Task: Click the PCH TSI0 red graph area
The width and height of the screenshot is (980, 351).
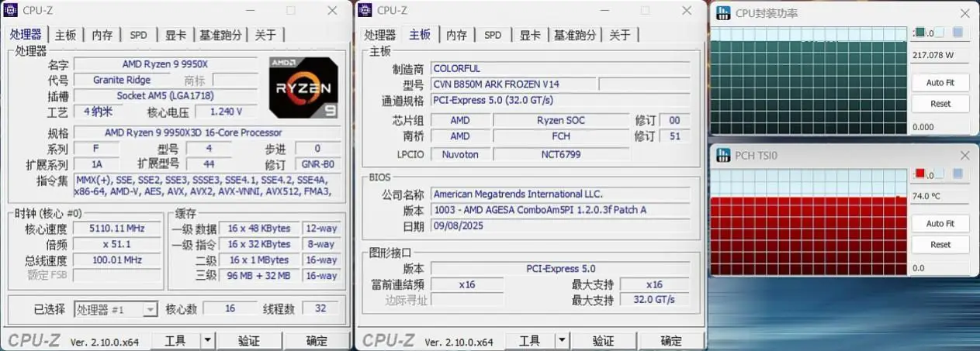Action: click(x=809, y=222)
